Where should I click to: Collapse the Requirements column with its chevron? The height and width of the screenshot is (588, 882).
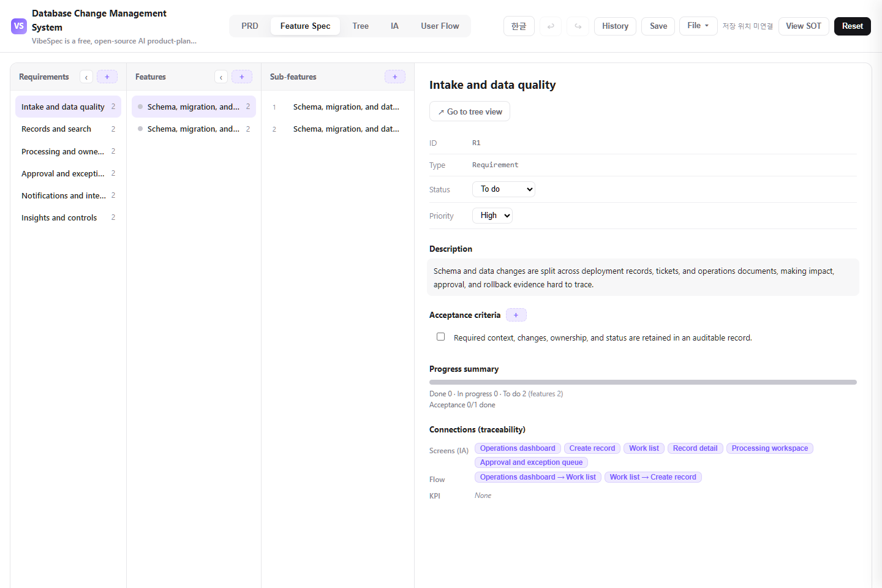pyautogui.click(x=86, y=77)
